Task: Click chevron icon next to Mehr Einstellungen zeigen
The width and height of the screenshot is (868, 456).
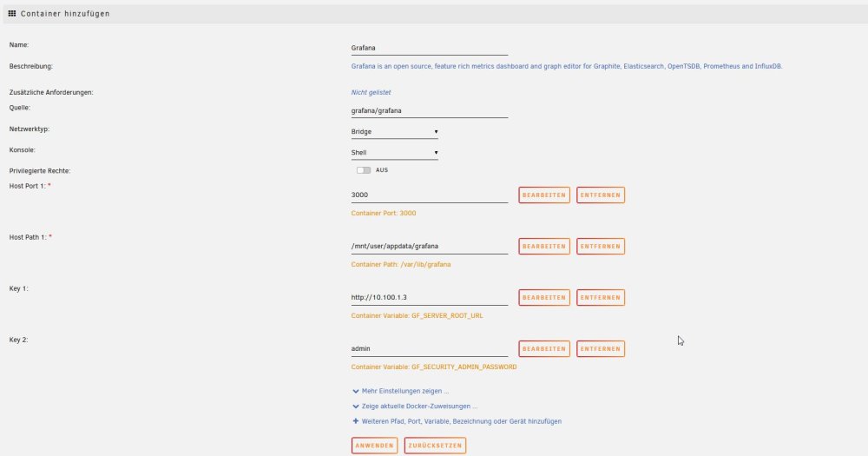Action: pos(355,391)
